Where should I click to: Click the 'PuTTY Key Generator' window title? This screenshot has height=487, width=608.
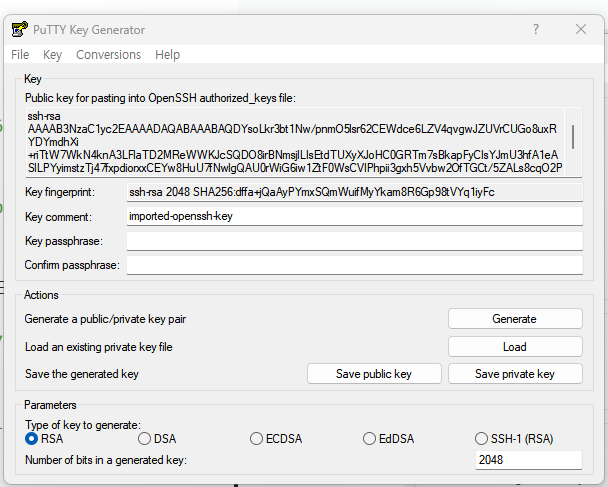pyautogui.click(x=89, y=30)
